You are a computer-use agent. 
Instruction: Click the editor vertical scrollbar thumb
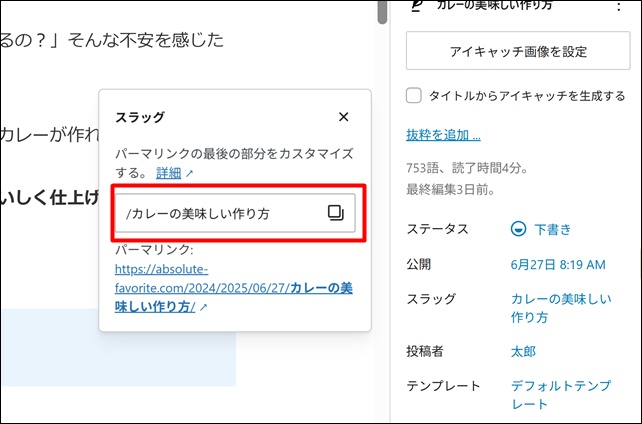pos(381,10)
